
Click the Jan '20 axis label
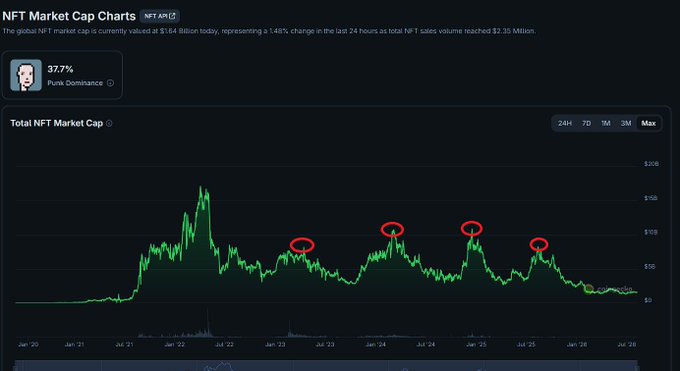tap(28, 345)
